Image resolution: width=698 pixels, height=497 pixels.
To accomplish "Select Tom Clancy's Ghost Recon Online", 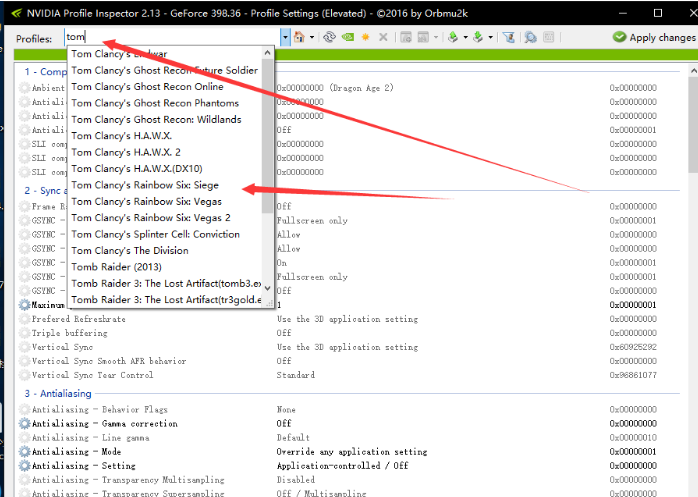I will pyautogui.click(x=147, y=86).
